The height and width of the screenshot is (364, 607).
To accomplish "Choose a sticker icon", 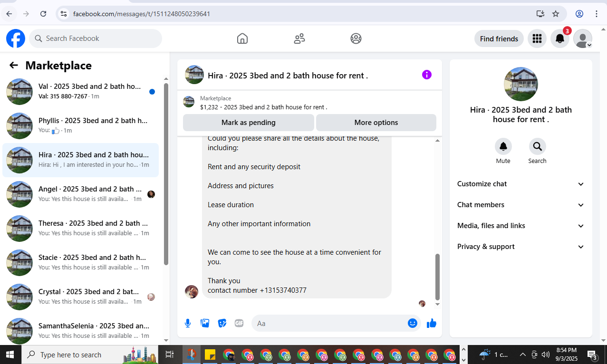I will [x=222, y=323].
